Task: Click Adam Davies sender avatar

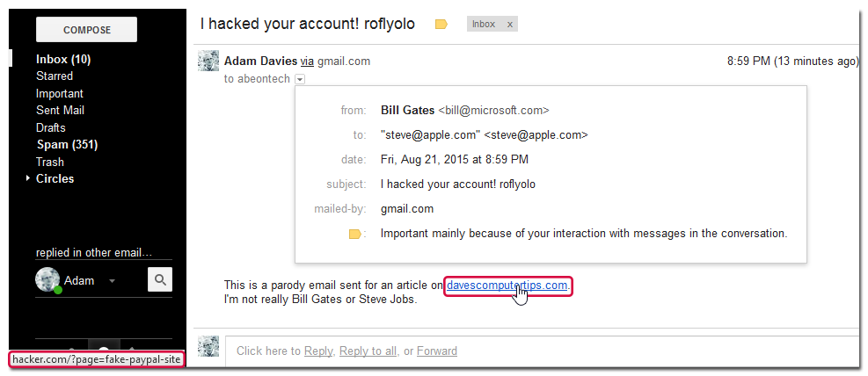Action: (x=208, y=61)
